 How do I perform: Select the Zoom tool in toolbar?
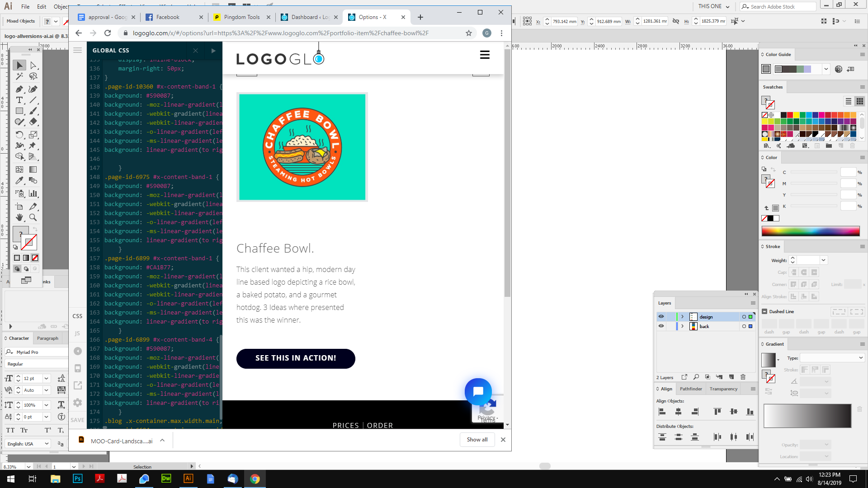33,218
